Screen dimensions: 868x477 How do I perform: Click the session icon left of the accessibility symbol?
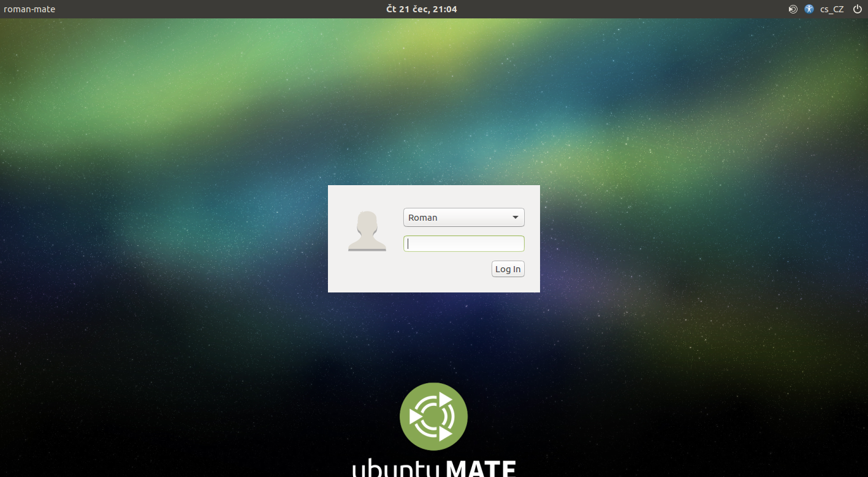pos(793,9)
